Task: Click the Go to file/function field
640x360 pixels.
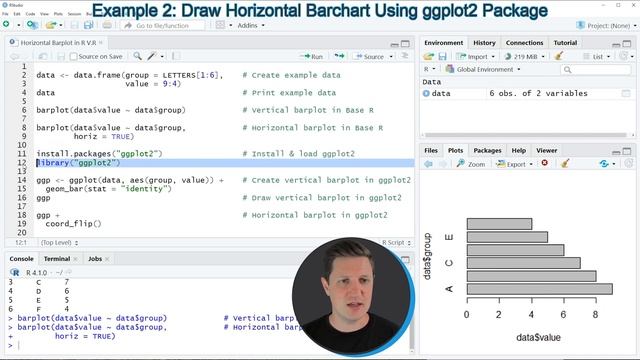Action: pyautogui.click(x=163, y=25)
